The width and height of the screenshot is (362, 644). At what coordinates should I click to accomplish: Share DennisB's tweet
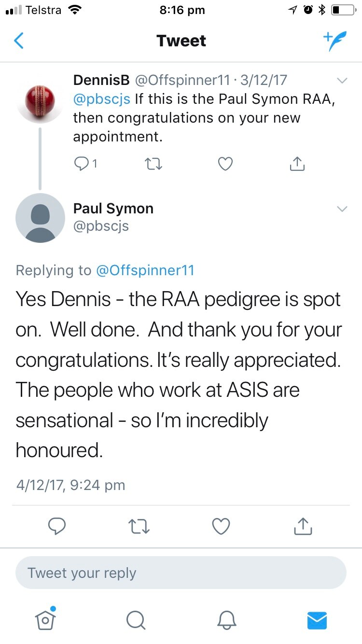(297, 164)
